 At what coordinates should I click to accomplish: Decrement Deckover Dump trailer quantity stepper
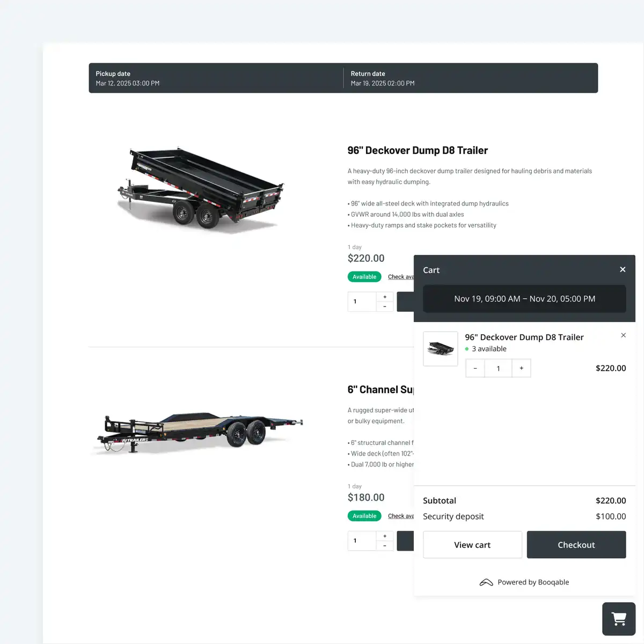click(385, 306)
